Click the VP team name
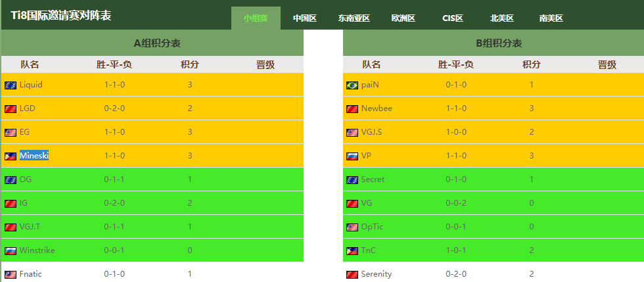This screenshot has height=282, width=644. (366, 155)
